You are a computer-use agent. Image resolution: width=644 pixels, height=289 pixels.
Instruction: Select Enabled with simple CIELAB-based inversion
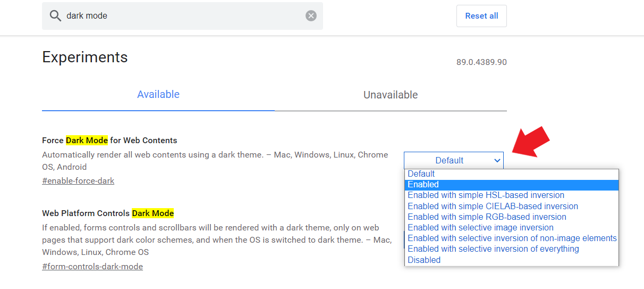pyautogui.click(x=493, y=206)
